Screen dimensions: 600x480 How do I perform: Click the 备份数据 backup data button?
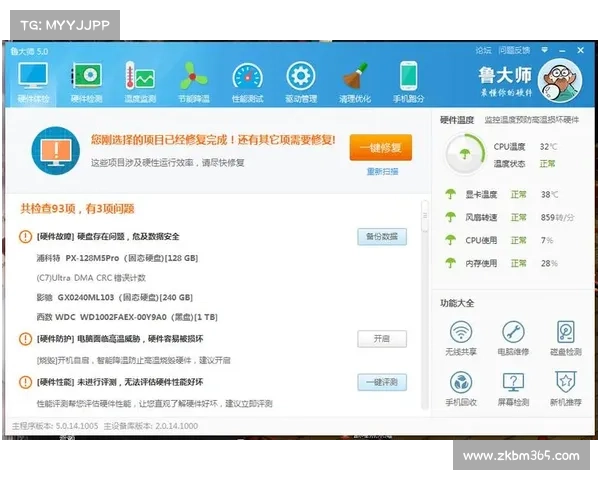tap(382, 237)
